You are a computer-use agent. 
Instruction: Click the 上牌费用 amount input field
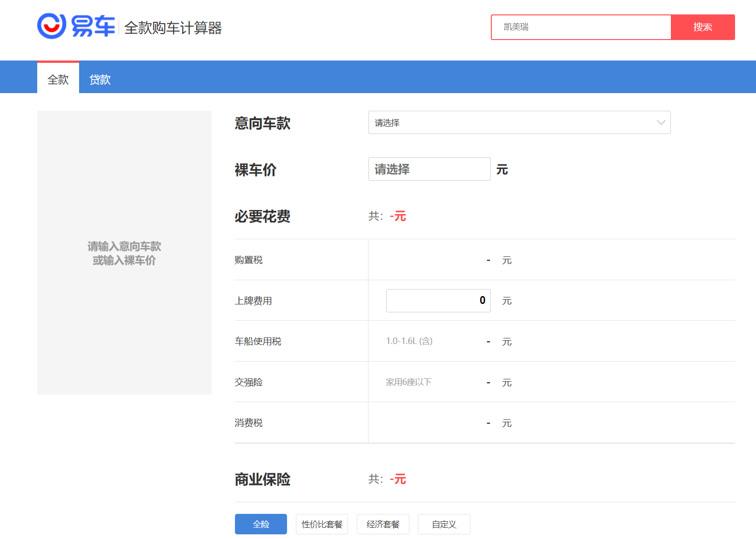coord(438,301)
